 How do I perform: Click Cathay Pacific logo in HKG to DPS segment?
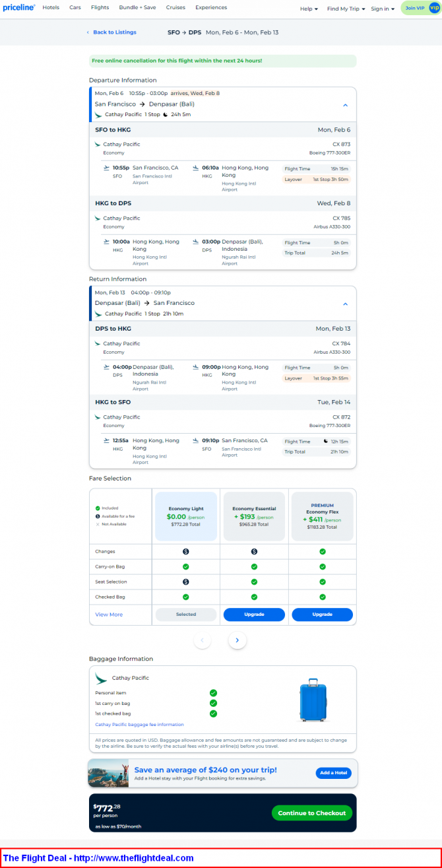tap(98, 218)
